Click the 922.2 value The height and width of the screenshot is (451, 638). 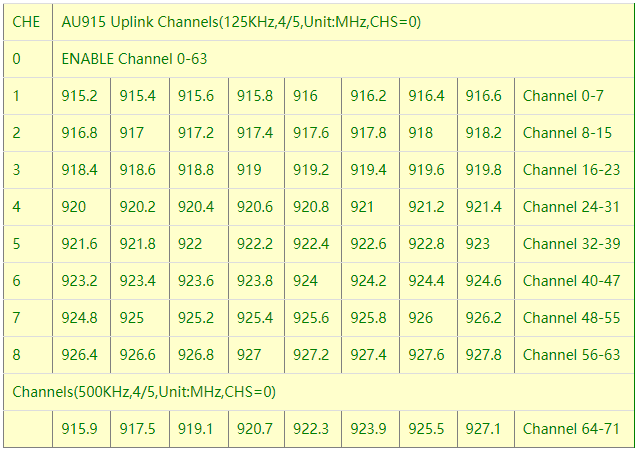coord(255,244)
